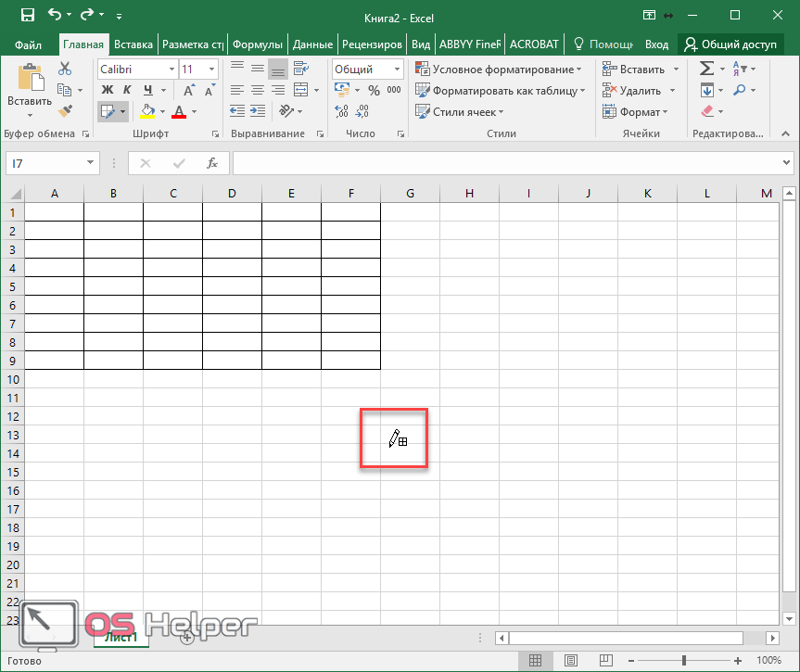Click Insert Function fx icon

point(212,163)
